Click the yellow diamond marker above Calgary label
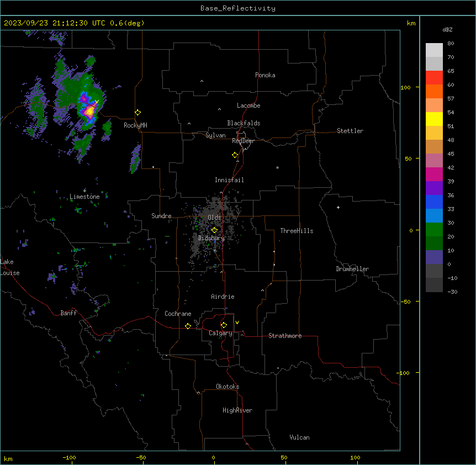 (224, 325)
